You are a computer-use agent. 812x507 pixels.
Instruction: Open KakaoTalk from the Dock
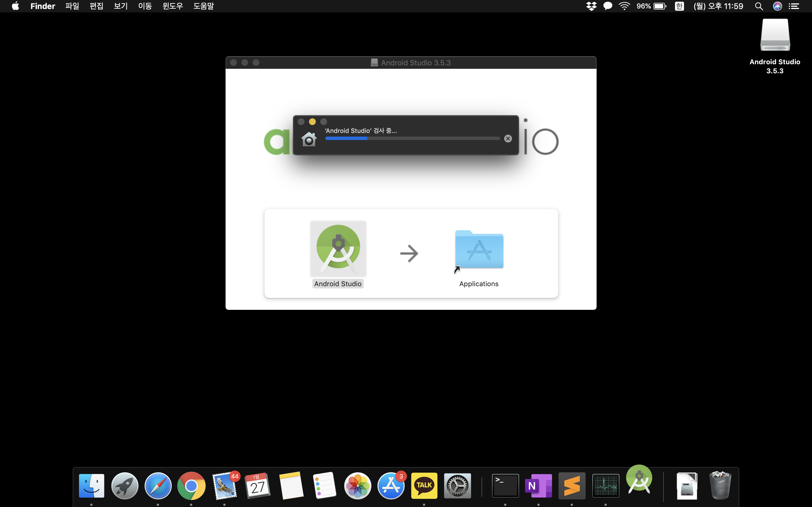click(424, 485)
